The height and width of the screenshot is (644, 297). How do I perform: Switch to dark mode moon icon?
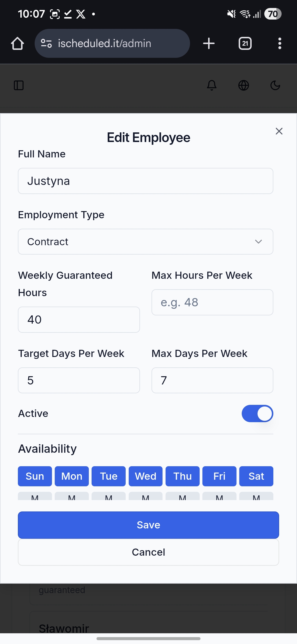(275, 85)
